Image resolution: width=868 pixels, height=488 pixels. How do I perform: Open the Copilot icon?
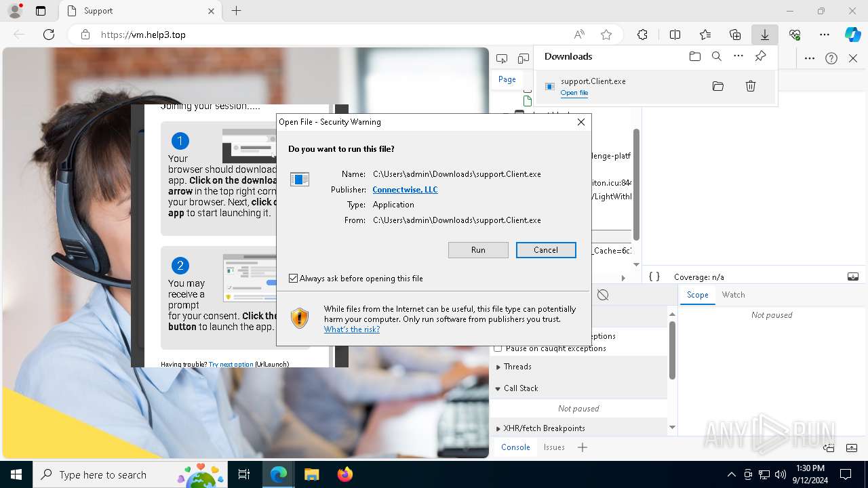[x=852, y=35]
